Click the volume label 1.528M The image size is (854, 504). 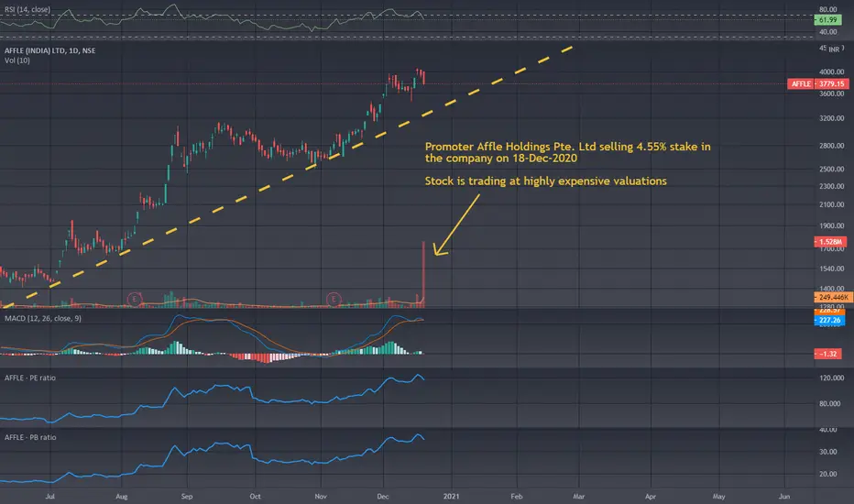click(830, 241)
